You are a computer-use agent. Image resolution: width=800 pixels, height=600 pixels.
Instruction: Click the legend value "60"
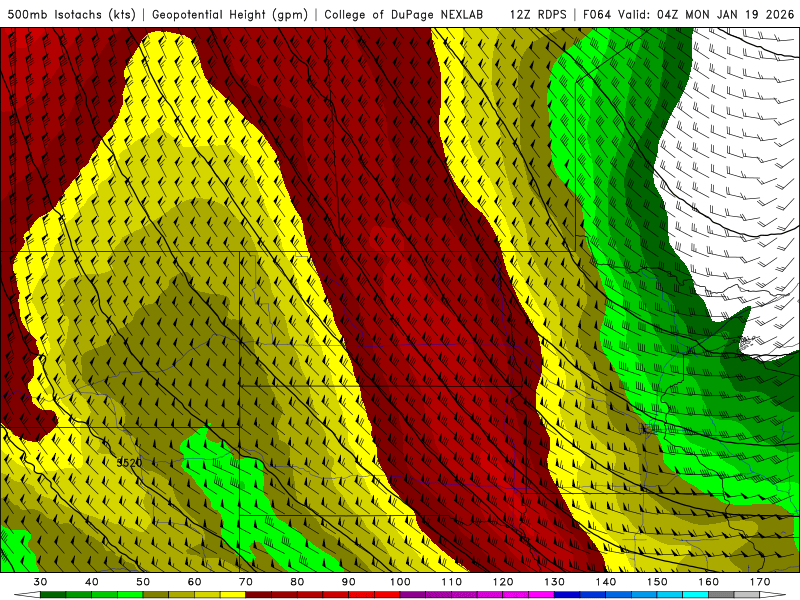click(x=194, y=582)
